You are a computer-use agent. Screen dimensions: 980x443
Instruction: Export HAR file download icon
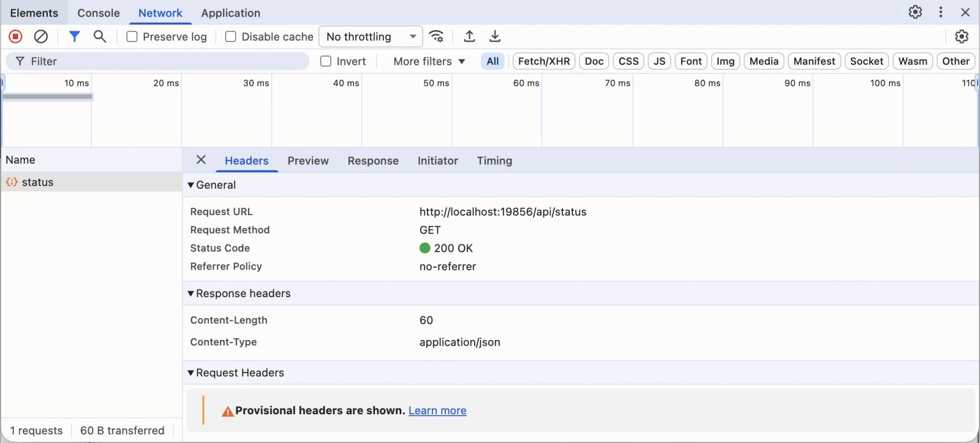tap(495, 37)
